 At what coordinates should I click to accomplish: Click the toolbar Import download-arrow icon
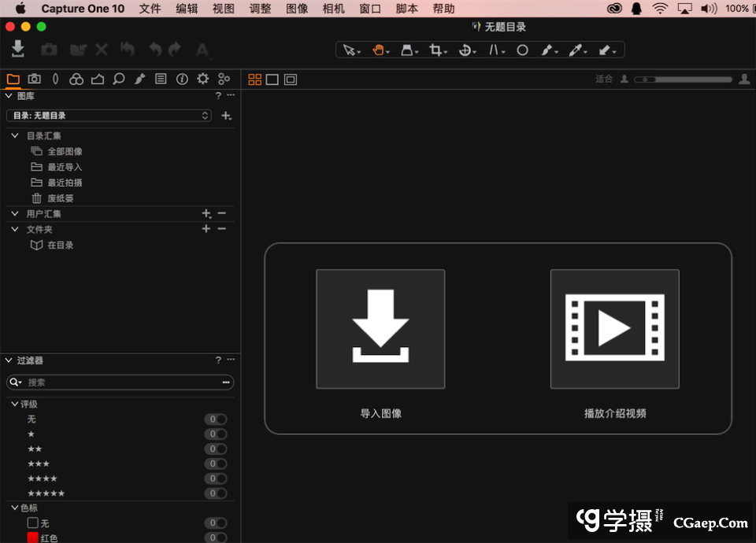[x=18, y=49]
